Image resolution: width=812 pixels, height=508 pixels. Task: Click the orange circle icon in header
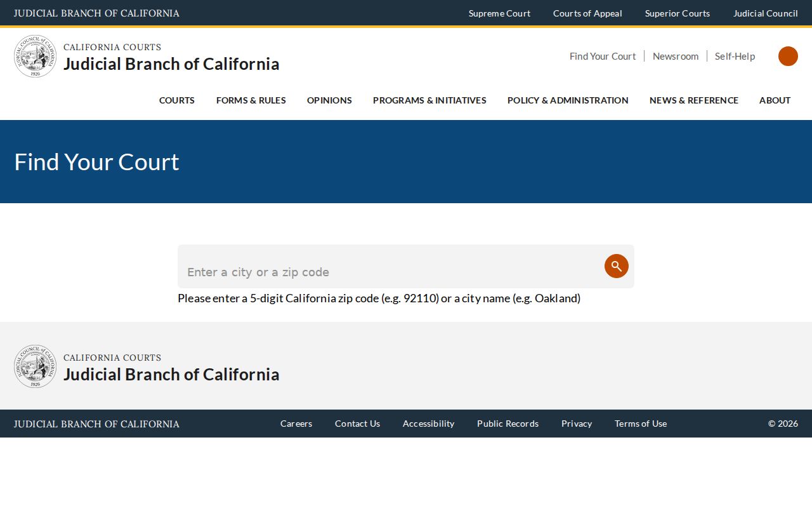pos(788,56)
